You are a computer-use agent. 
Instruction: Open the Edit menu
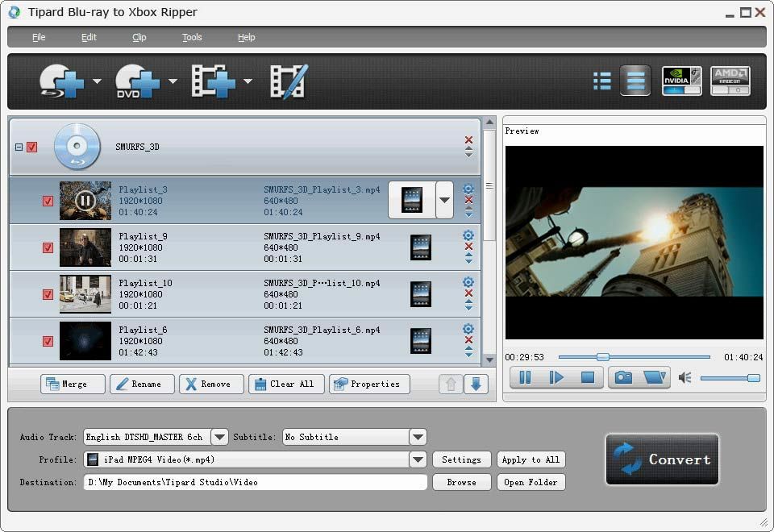pyautogui.click(x=89, y=38)
